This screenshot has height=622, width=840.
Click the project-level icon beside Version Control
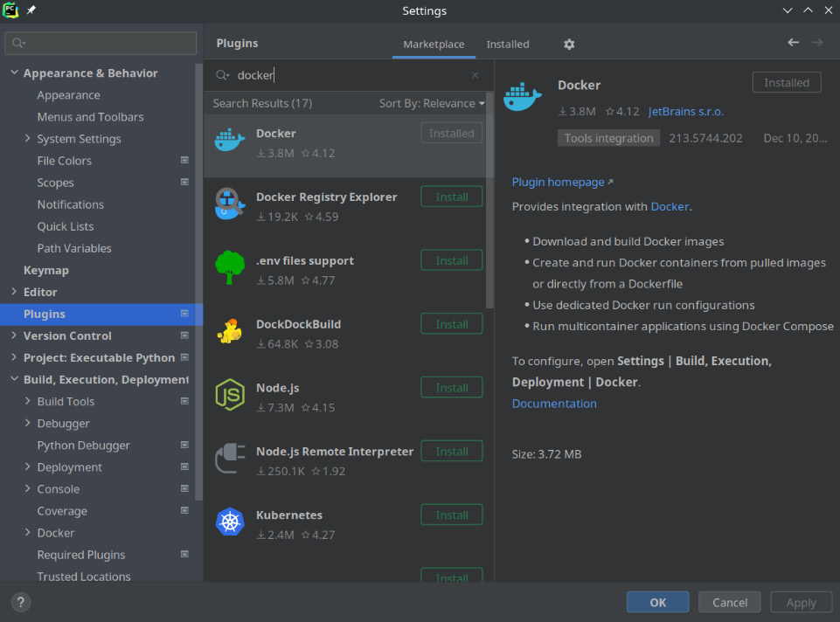point(184,335)
